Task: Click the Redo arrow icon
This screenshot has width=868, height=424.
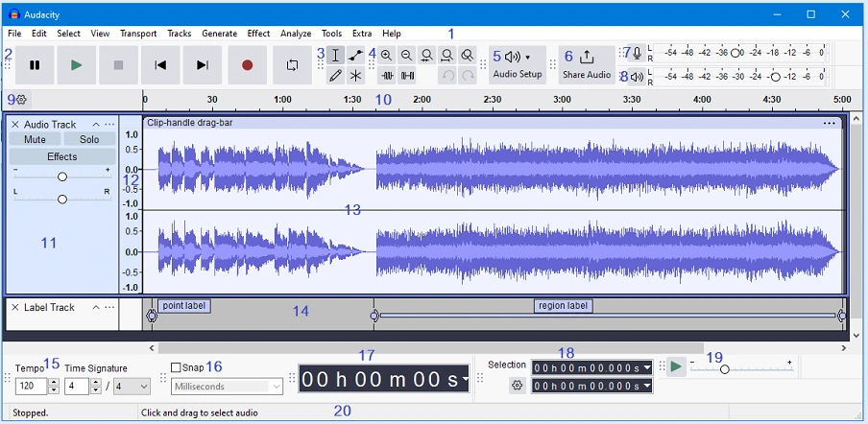Action: (x=468, y=76)
